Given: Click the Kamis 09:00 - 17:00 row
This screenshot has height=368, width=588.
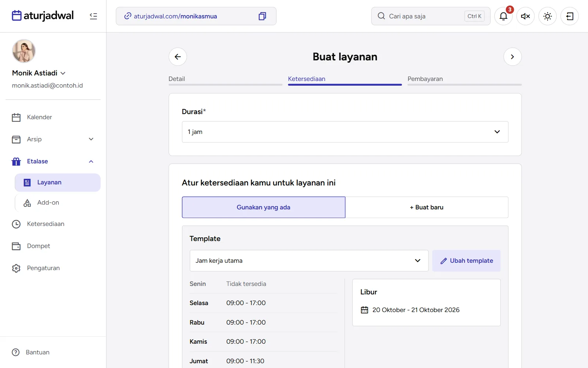Looking at the screenshot, I should [x=263, y=342].
